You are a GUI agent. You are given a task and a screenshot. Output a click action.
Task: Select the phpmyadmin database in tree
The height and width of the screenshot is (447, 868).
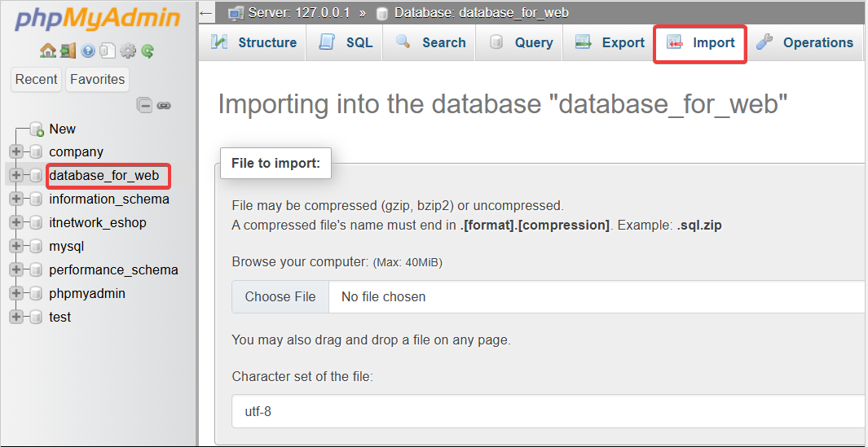pyautogui.click(x=87, y=293)
